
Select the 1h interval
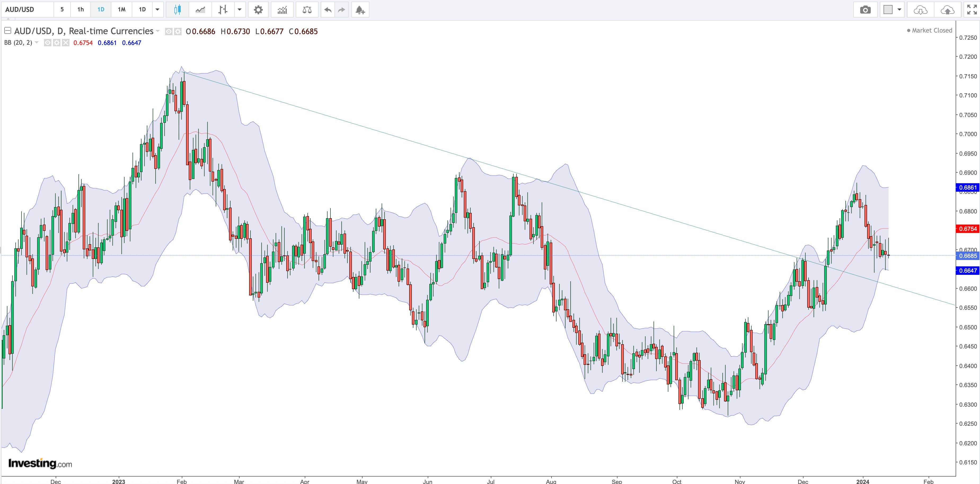pyautogui.click(x=80, y=10)
